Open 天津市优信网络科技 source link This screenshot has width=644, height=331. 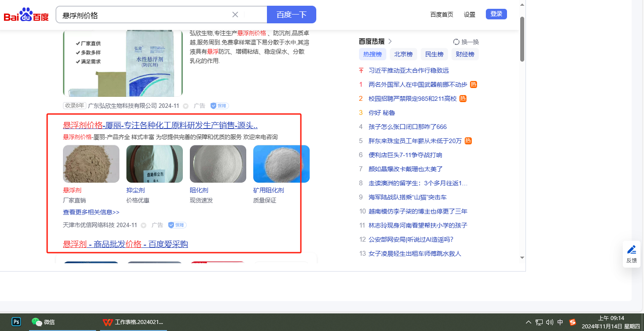(x=89, y=225)
